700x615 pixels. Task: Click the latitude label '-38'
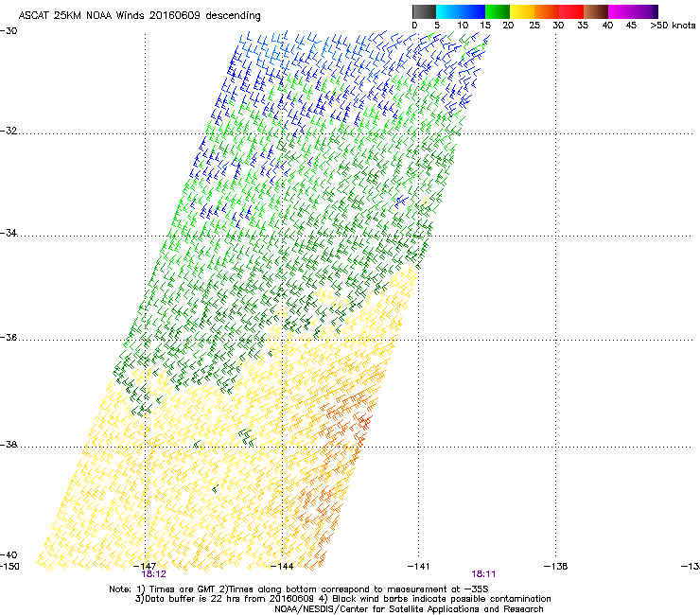[9, 445]
